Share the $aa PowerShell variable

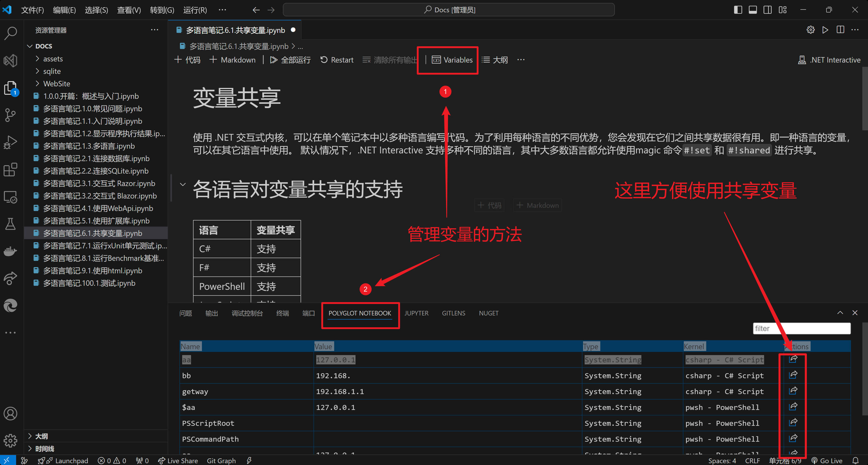(x=793, y=407)
